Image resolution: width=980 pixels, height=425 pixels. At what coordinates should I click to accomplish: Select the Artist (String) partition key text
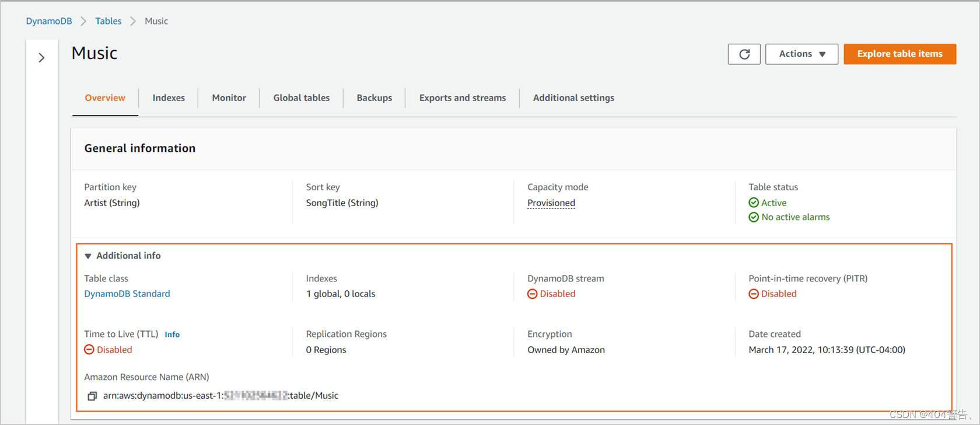(112, 203)
